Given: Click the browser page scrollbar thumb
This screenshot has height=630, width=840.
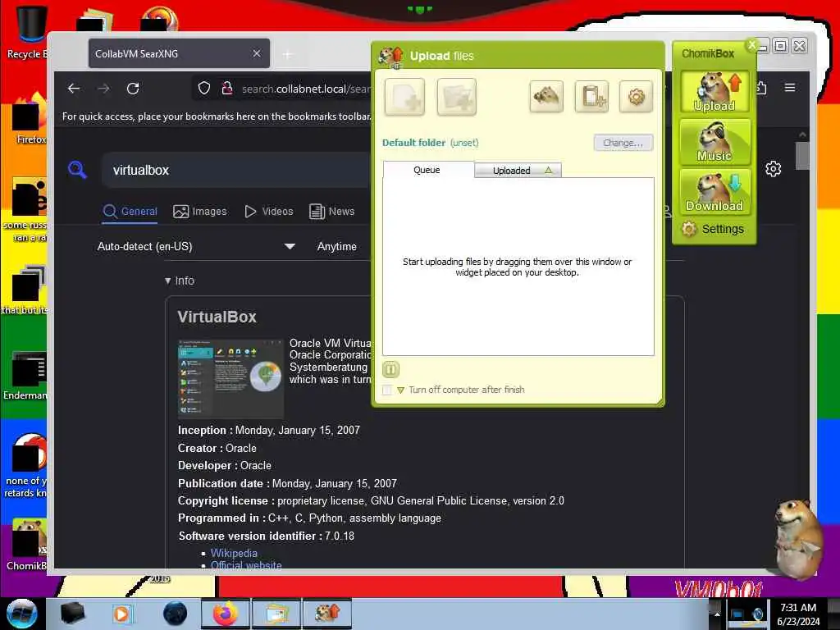Looking at the screenshot, I should click(x=802, y=156).
